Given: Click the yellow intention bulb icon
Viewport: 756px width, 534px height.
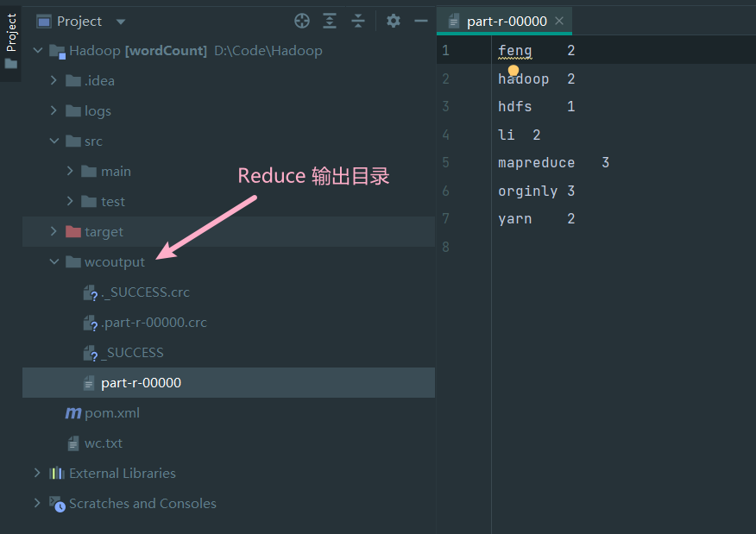Looking at the screenshot, I should click(513, 71).
